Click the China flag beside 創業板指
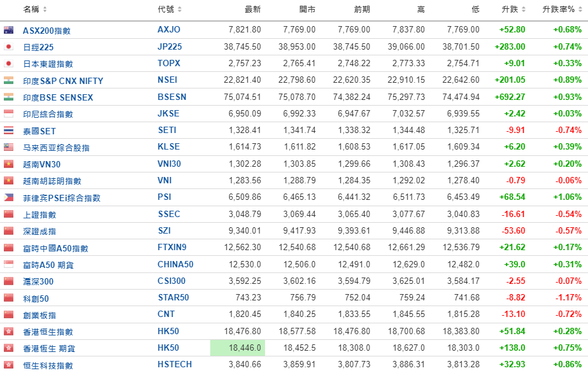The width and height of the screenshot is (588, 373). point(9,314)
